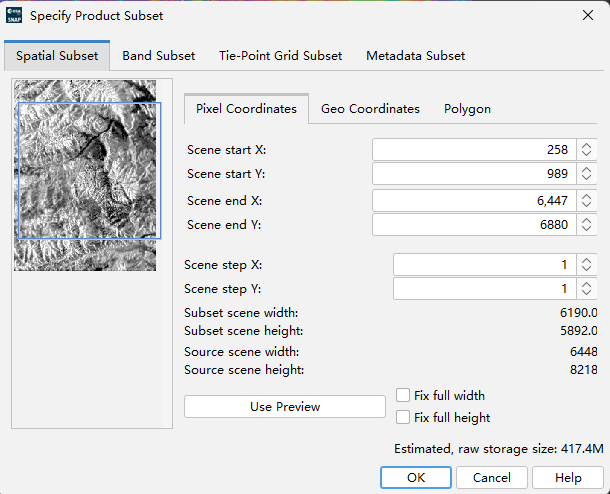
Task: Switch to the Band Subset tab
Action: click(x=159, y=56)
